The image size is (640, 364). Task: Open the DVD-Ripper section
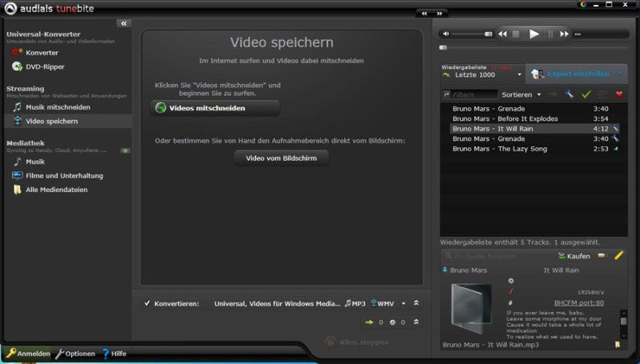(38, 66)
